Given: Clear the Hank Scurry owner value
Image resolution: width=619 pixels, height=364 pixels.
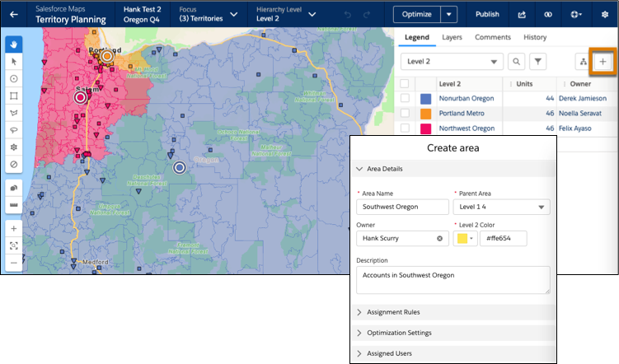Looking at the screenshot, I should tap(440, 239).
